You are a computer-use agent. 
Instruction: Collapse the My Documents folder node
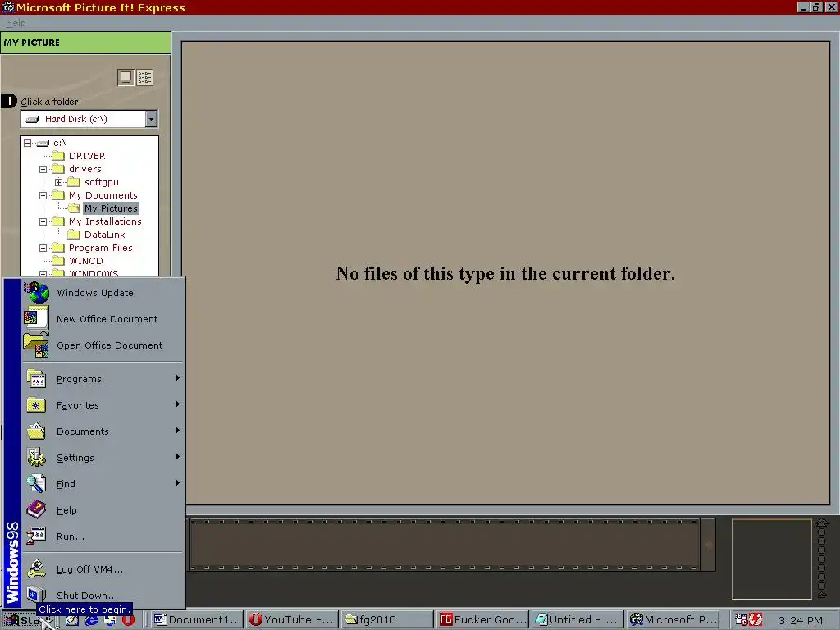point(43,195)
